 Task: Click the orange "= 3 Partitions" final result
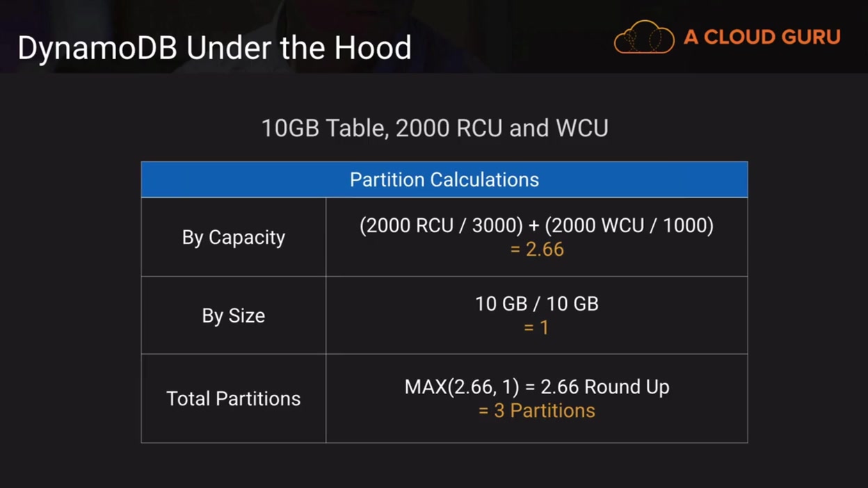536,411
